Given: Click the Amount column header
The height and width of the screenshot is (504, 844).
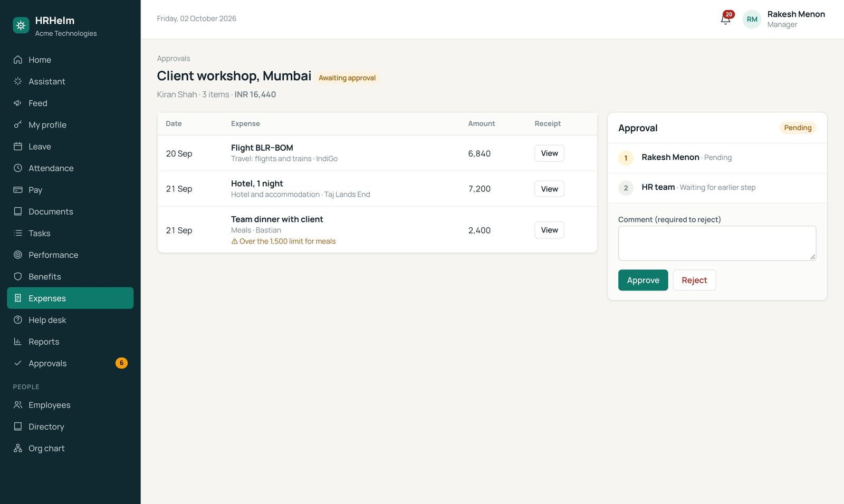Looking at the screenshot, I should (x=482, y=123).
